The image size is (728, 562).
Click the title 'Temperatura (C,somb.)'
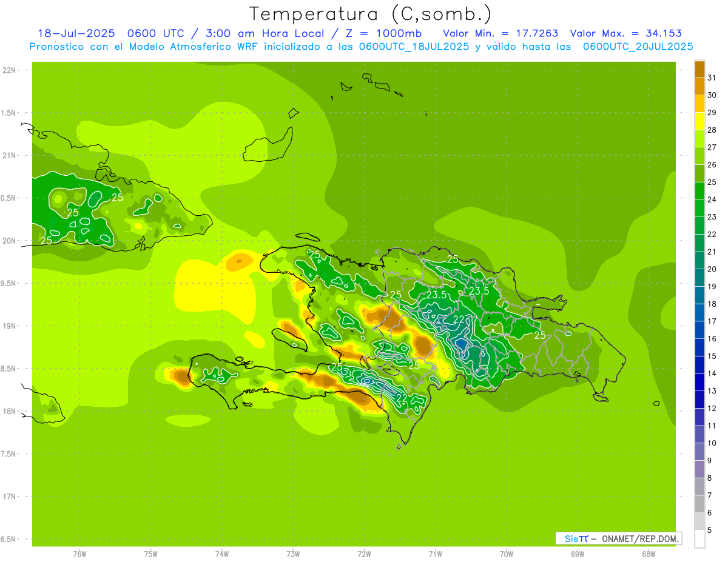pos(370,14)
